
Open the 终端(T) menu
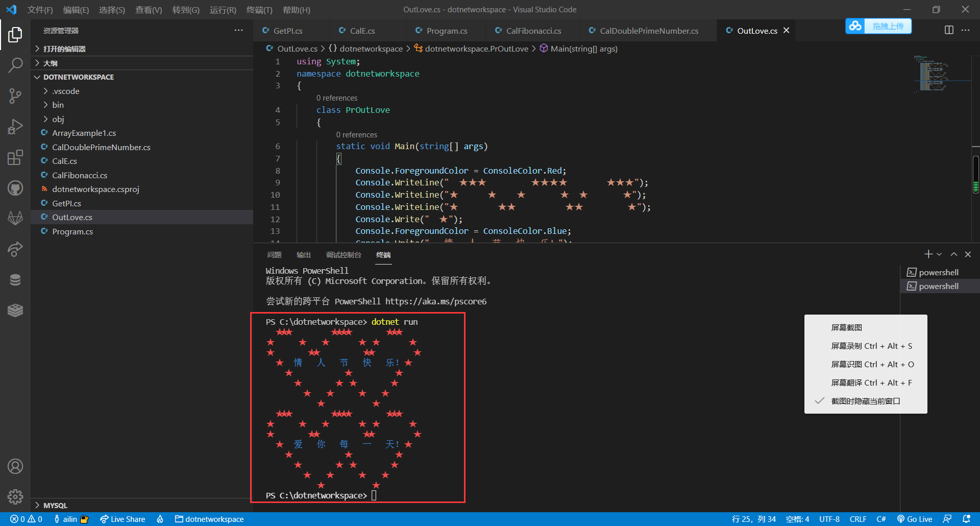click(x=259, y=10)
